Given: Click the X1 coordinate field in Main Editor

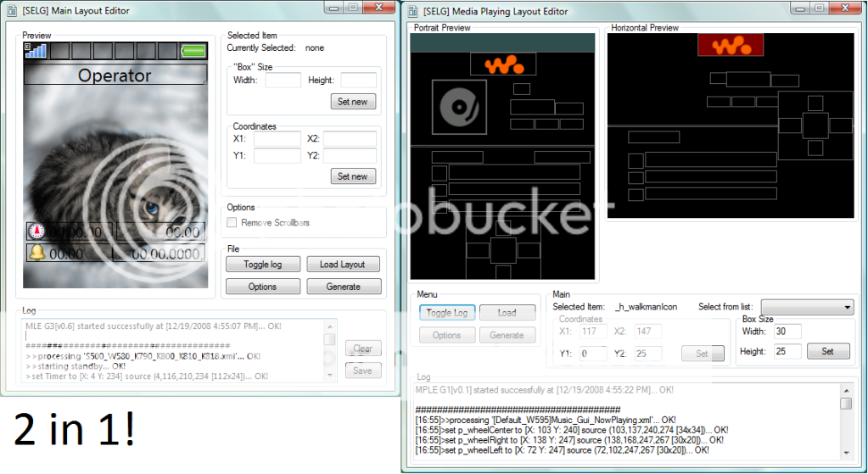Looking at the screenshot, I should coord(277,139).
